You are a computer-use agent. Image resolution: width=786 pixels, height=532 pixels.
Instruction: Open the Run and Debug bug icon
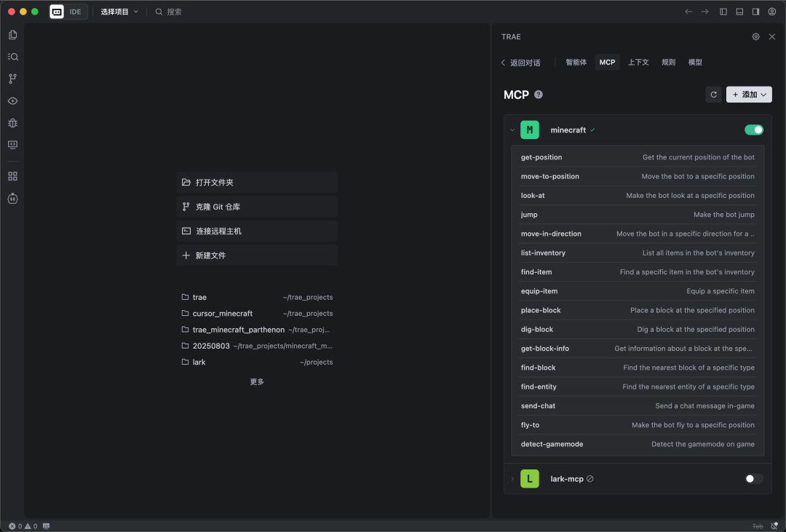coord(12,123)
